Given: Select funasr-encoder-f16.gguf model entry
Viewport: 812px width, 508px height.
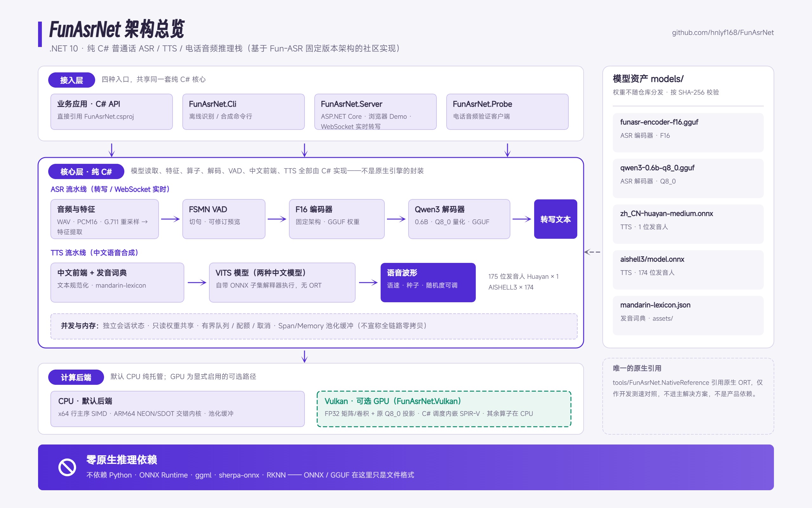Looking at the screenshot, I should tap(688, 132).
